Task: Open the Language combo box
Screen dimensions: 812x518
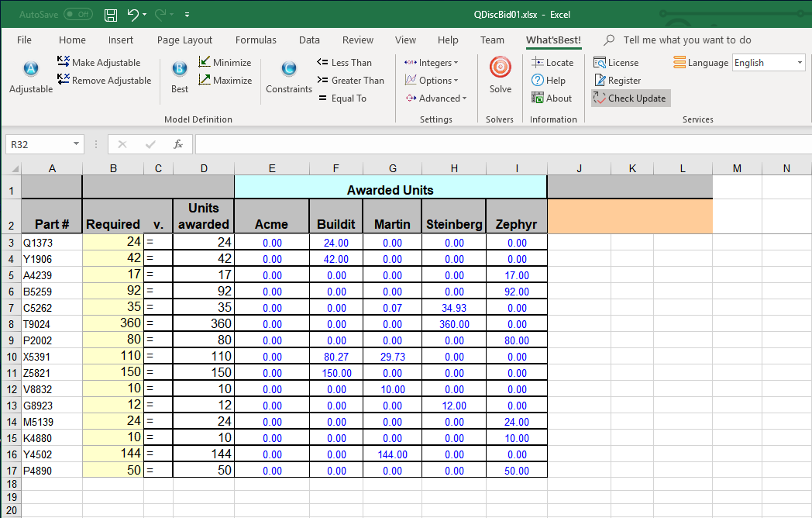Action: click(769, 63)
